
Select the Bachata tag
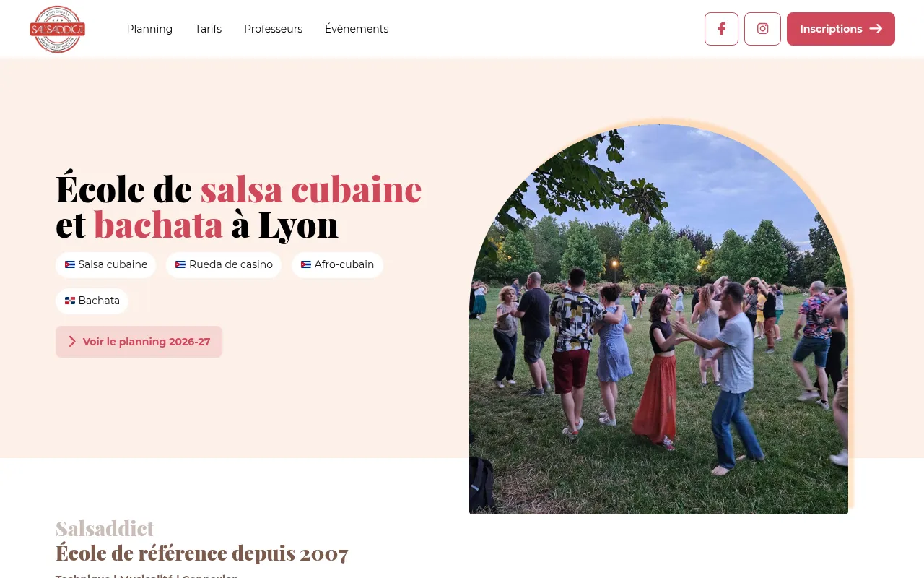point(92,301)
